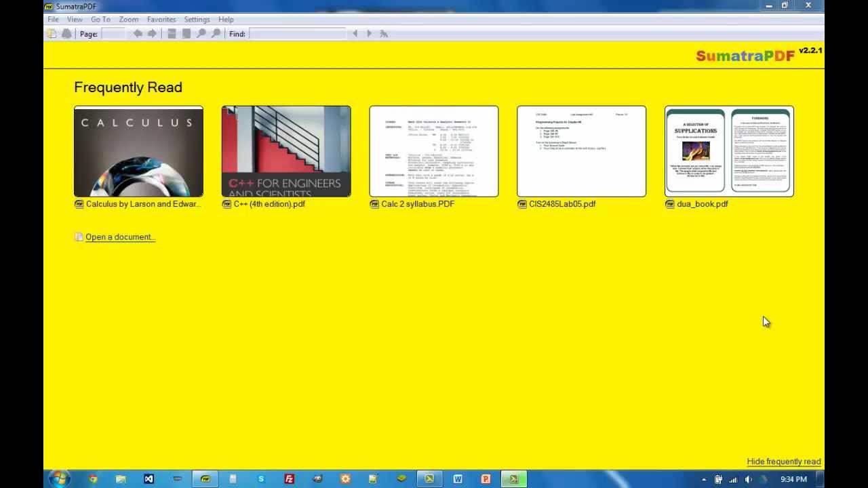This screenshot has width=868, height=488.
Task: Toggle Match case find icon
Action: point(384,34)
